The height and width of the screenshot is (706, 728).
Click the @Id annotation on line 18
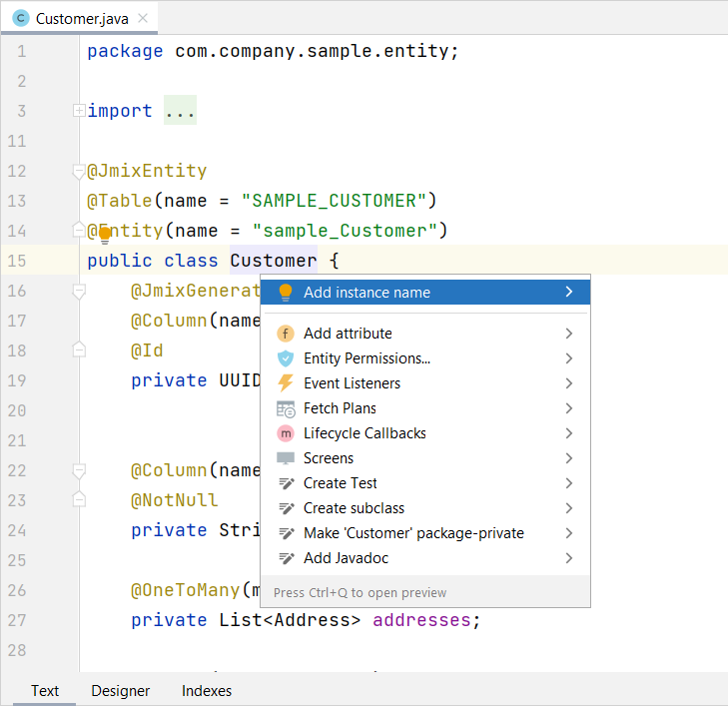point(147,350)
